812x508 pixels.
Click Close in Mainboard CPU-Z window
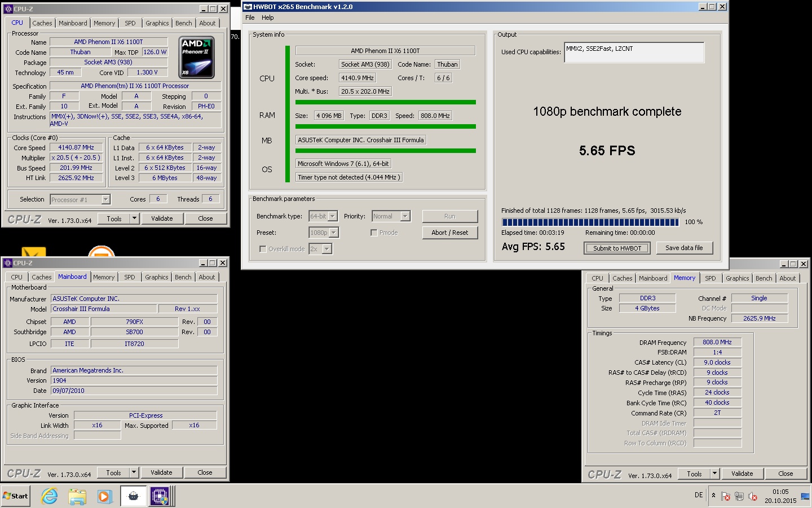205,472
